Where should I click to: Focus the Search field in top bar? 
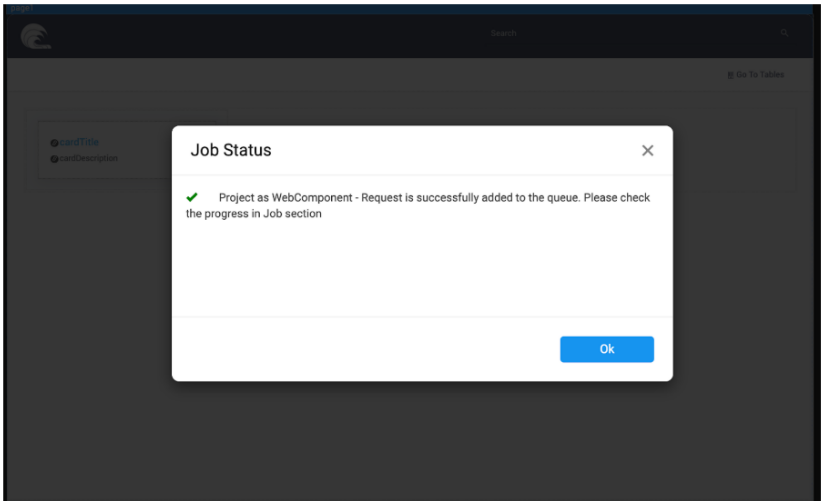(503, 34)
